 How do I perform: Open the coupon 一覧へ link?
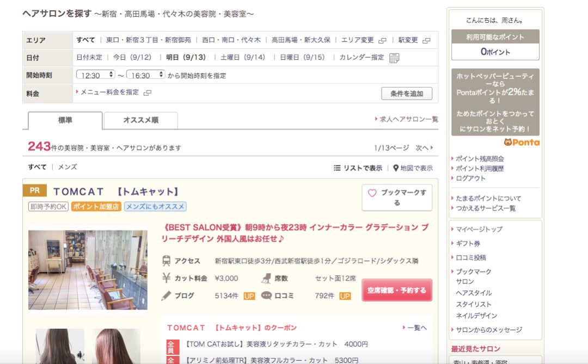[x=416, y=328]
